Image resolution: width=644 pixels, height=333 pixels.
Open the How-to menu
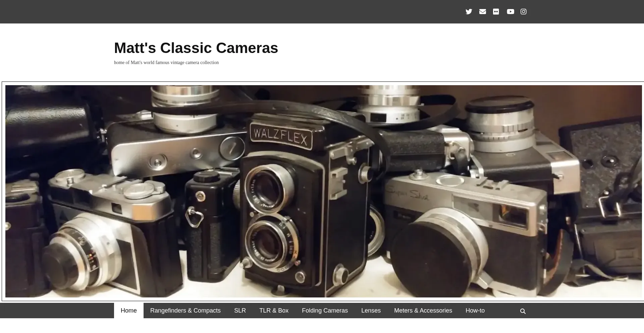pyautogui.click(x=475, y=311)
